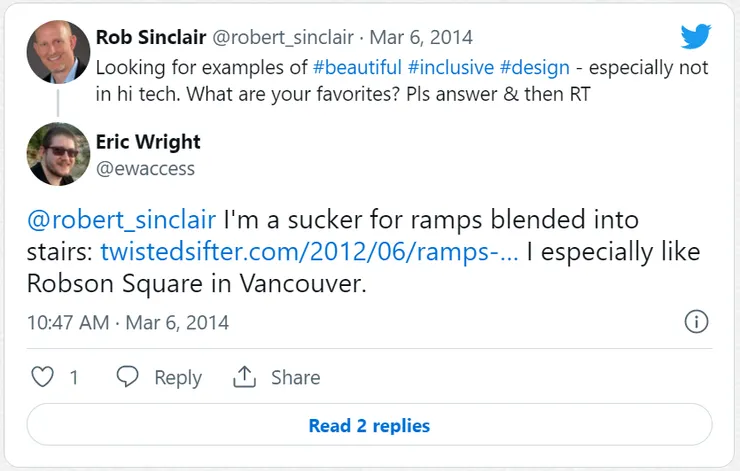The image size is (740, 471).
Task: Click the share upload icon
Action: tap(244, 377)
